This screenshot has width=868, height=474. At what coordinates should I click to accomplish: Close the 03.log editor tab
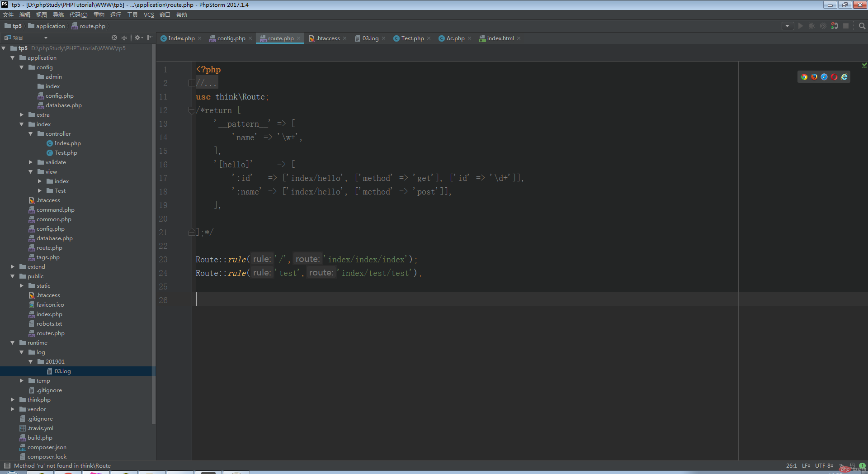pyautogui.click(x=383, y=38)
